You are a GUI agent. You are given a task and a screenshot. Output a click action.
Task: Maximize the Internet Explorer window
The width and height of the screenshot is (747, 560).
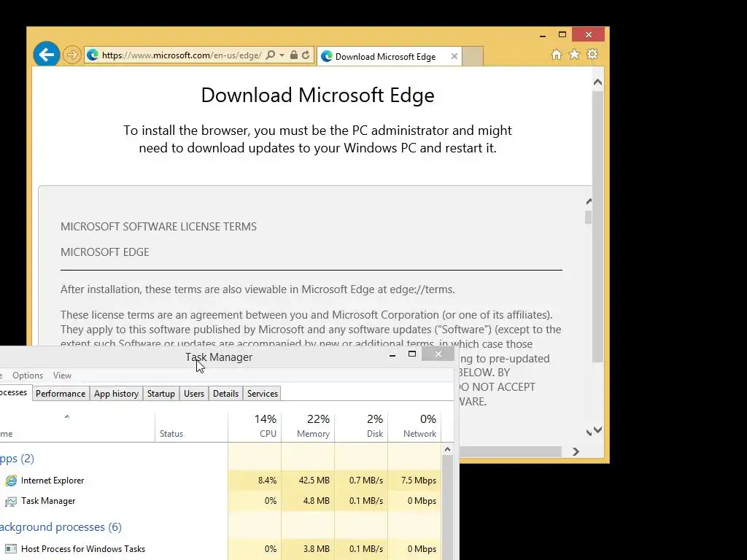click(562, 34)
